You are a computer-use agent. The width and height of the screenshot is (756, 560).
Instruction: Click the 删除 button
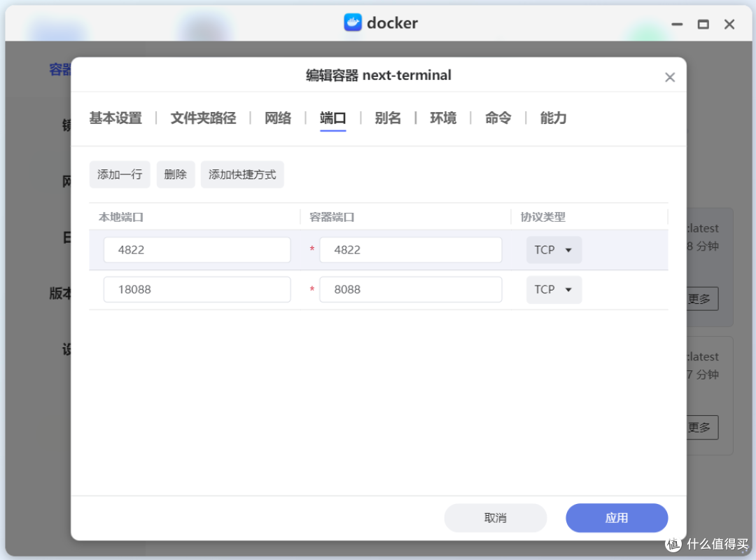[x=176, y=174]
